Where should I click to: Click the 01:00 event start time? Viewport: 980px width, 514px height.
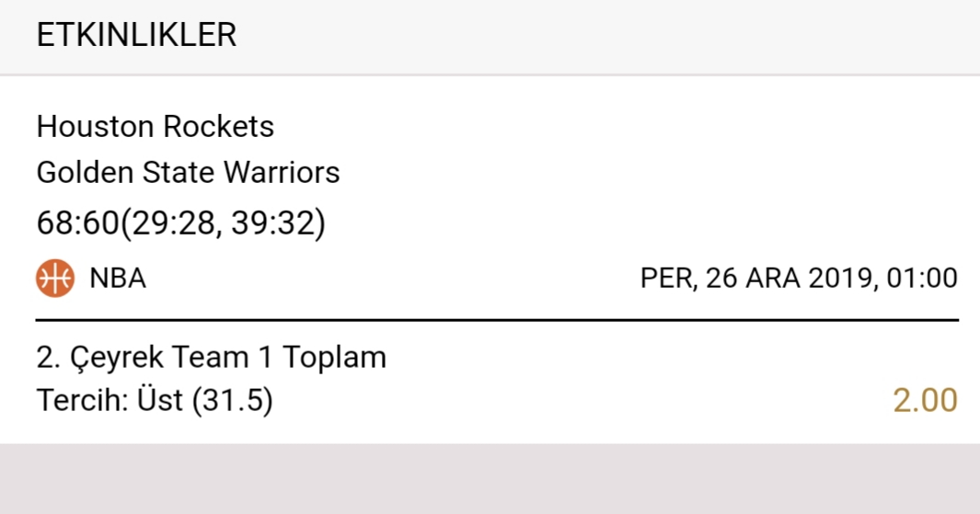click(x=922, y=278)
